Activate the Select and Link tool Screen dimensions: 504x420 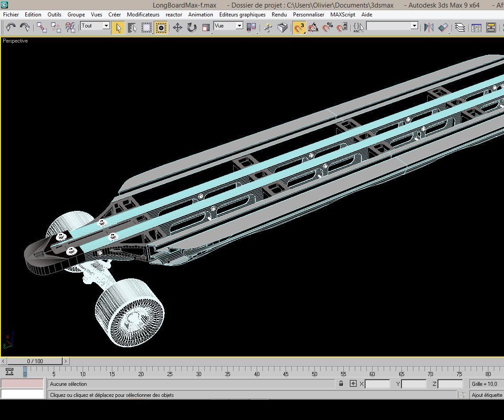click(x=41, y=28)
